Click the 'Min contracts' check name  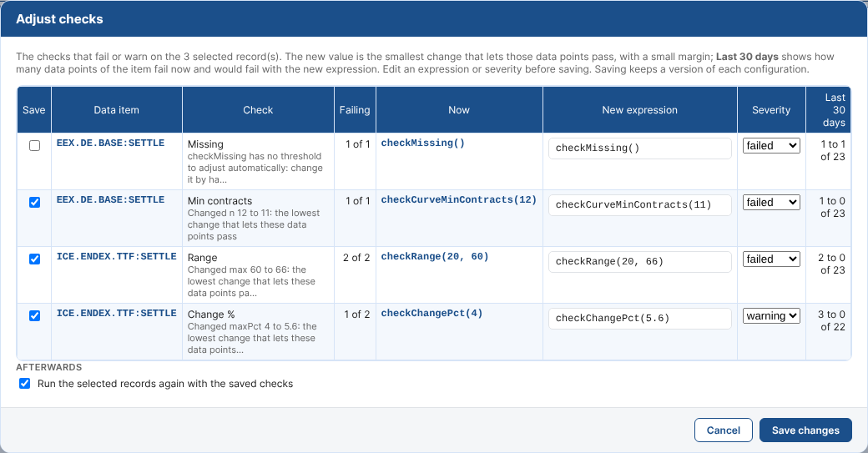[x=220, y=201]
